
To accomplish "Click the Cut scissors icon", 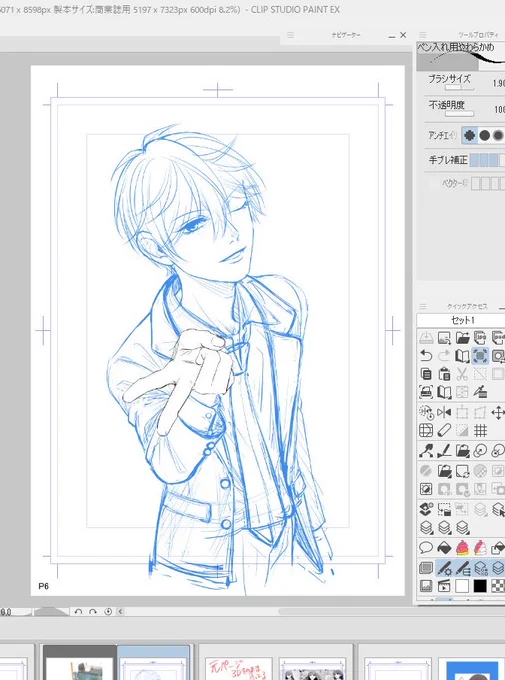I will click(x=462, y=374).
